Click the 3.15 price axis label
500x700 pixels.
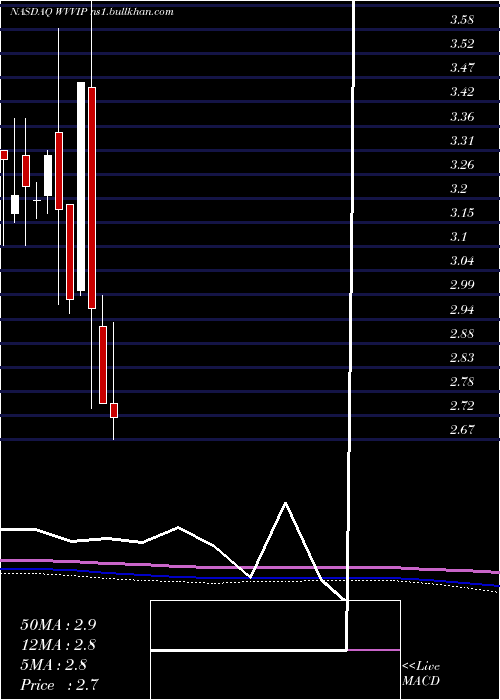click(462, 212)
